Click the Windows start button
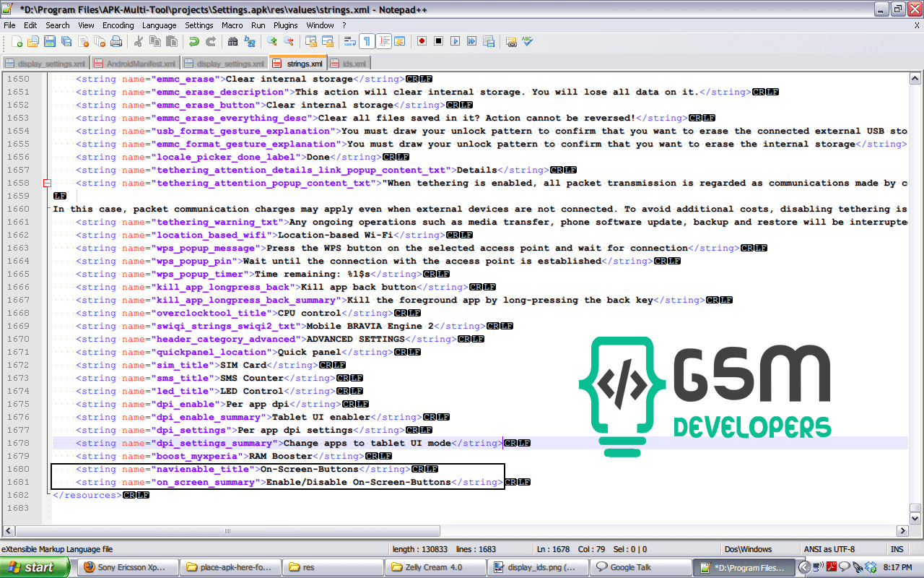The height and width of the screenshot is (578, 924). 33,567
